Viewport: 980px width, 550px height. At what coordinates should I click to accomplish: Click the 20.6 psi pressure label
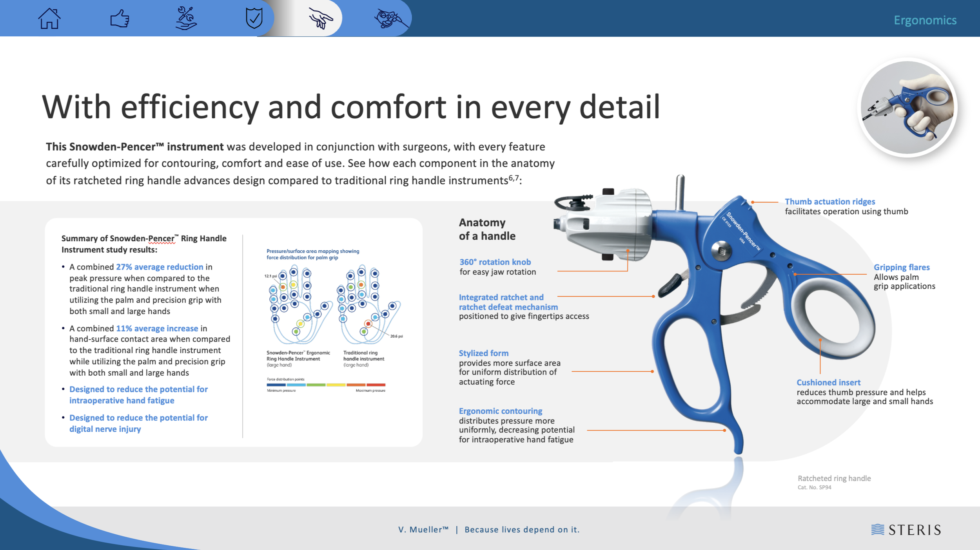pos(396,336)
